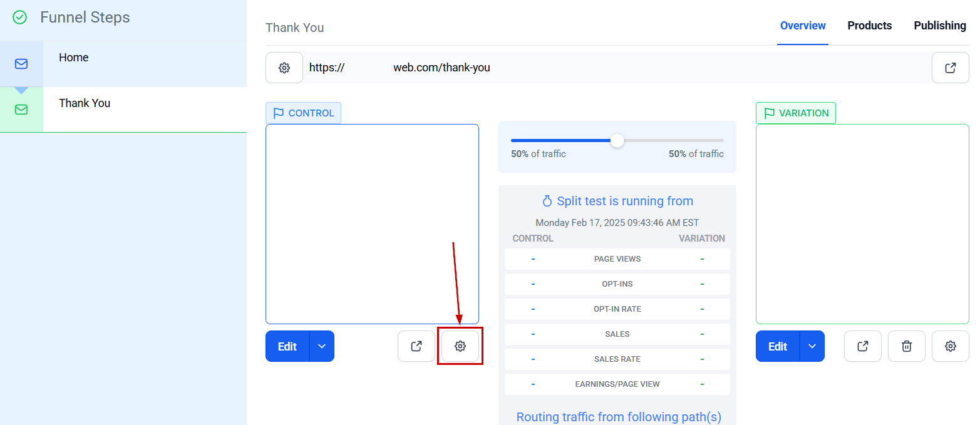Edit the Variation page
Viewport: 980px width, 425px height.
pyautogui.click(x=778, y=346)
